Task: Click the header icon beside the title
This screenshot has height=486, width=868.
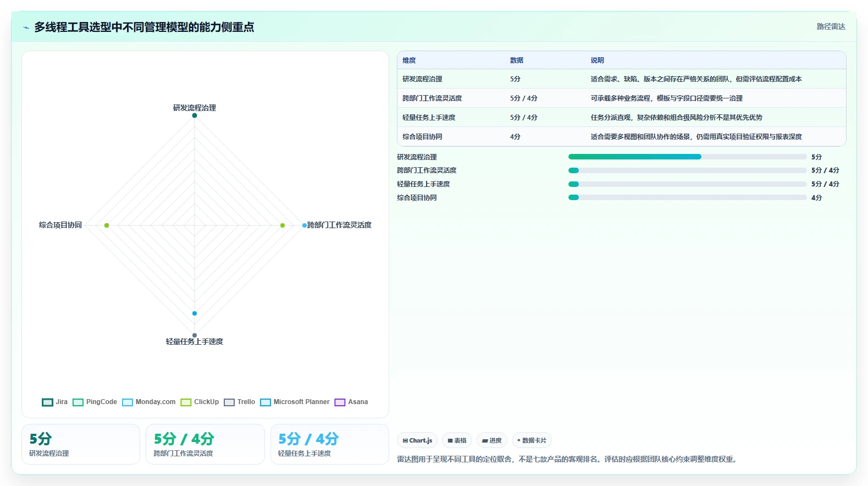Action: (26, 27)
